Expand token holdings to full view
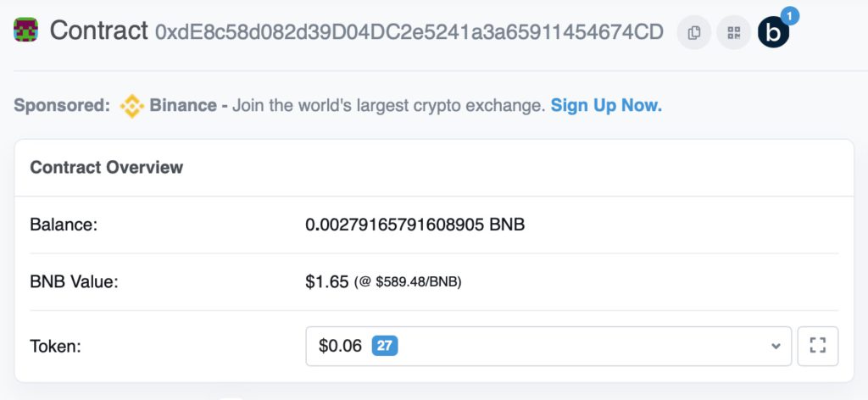Viewport: 868px width, 400px height. click(817, 346)
